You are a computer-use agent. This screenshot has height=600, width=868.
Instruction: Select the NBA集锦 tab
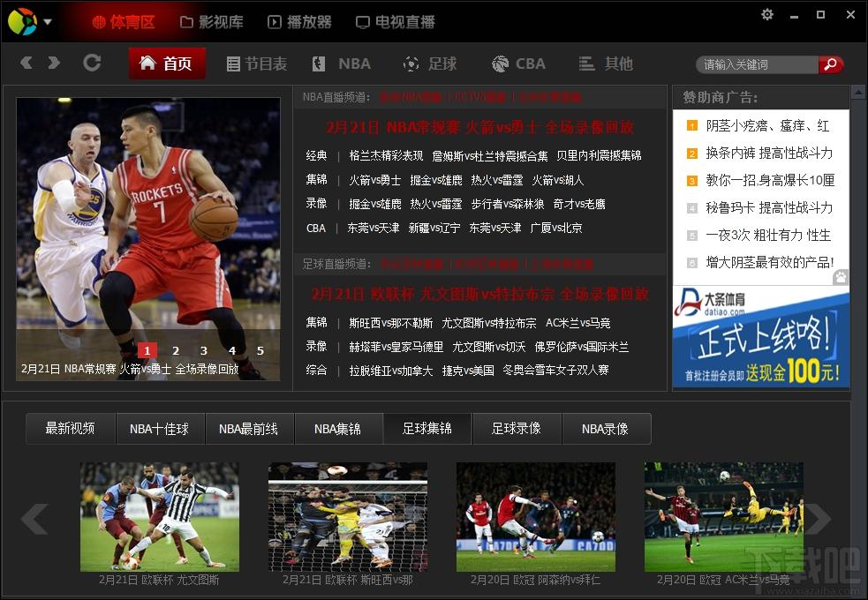click(337, 429)
